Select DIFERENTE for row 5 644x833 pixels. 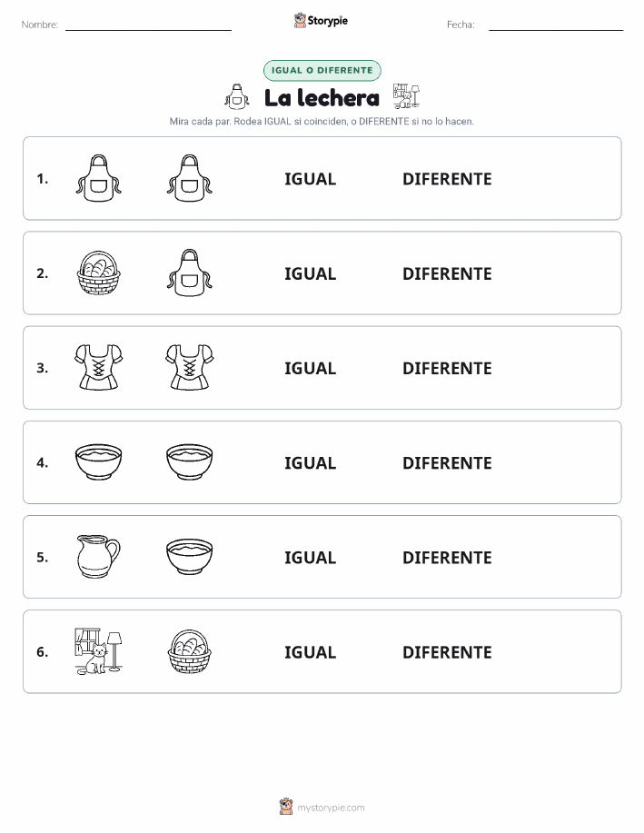point(447,557)
